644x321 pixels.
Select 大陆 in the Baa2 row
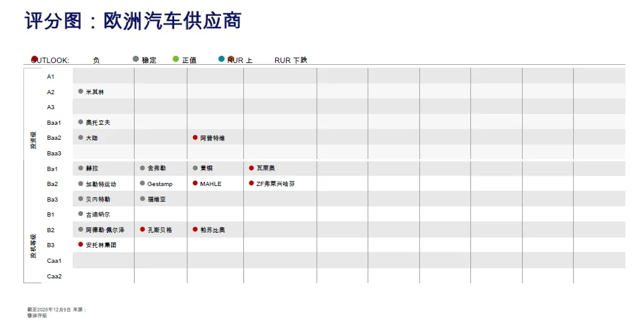pos(91,138)
